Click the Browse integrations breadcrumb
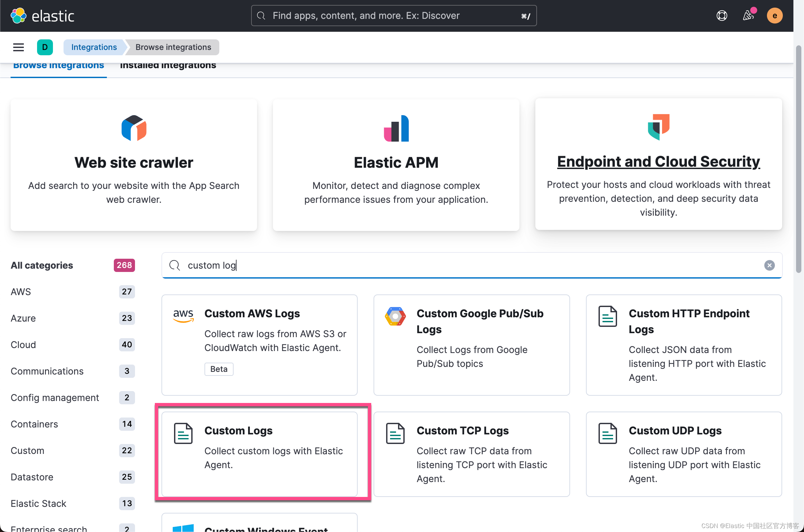This screenshot has width=804, height=532. 173,47
